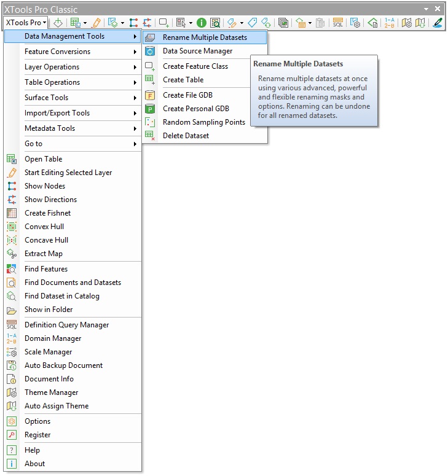Expand the Go to submenu arrow
Screen dimensions: 448x476
135,144
